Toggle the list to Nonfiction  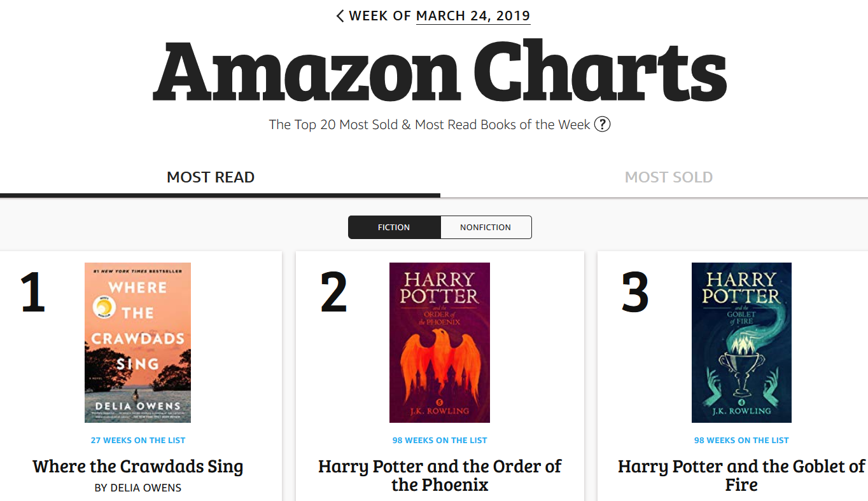coord(486,227)
